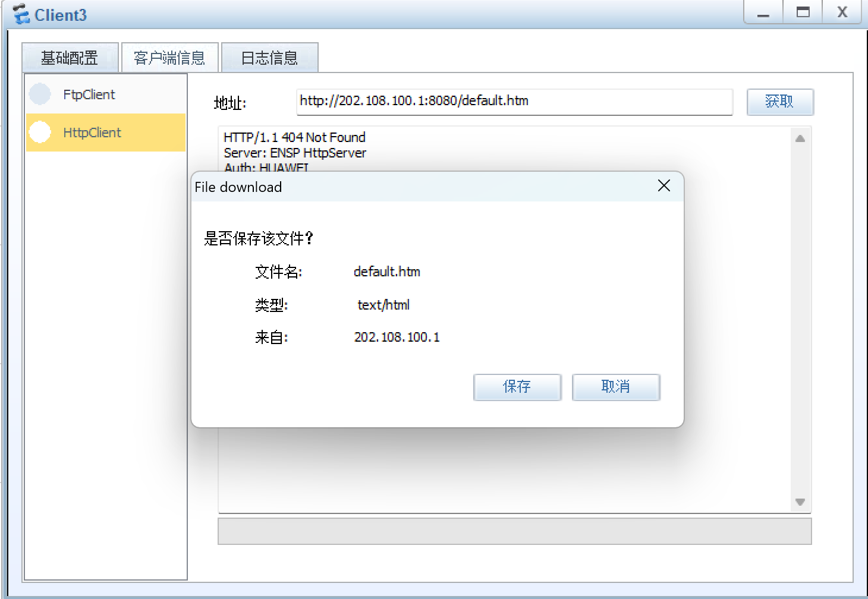Close the Client3 window
This screenshot has width=868, height=599.
point(842,13)
